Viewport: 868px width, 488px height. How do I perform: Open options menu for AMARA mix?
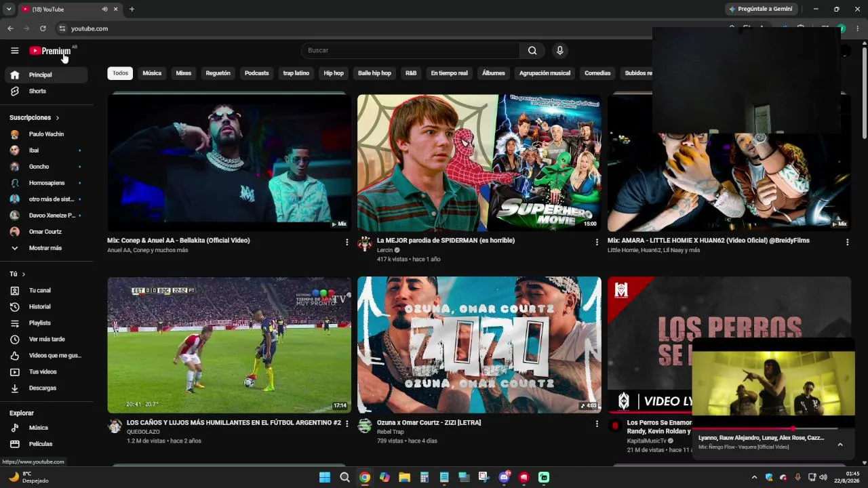click(847, 242)
